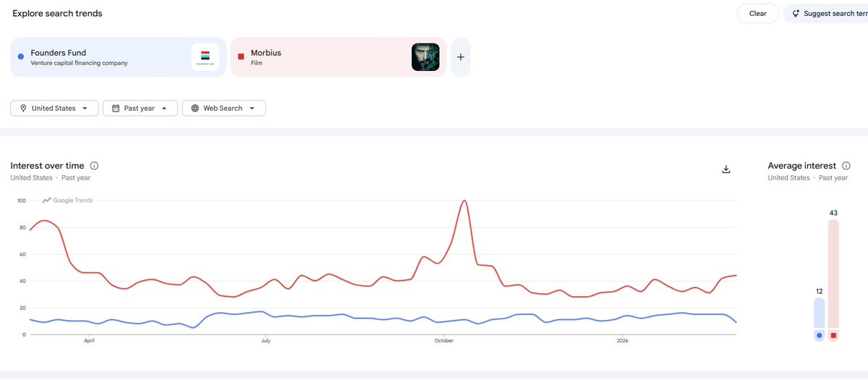Click the blue legend dot under average bars
868x380 pixels.
819,335
